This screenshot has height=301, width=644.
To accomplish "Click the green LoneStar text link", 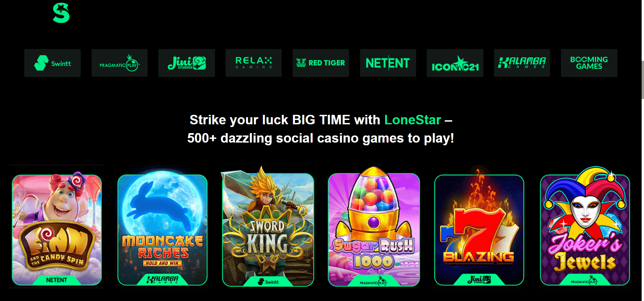I will (413, 120).
